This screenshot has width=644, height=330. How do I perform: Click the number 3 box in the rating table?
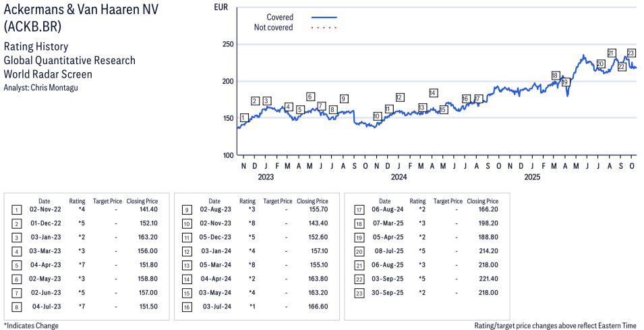pos(17,238)
